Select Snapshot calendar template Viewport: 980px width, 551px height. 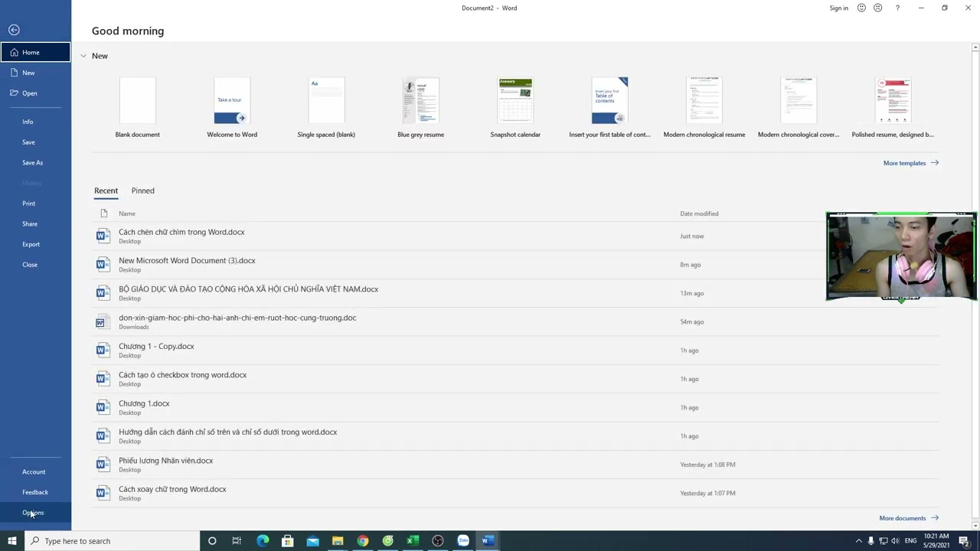515,107
